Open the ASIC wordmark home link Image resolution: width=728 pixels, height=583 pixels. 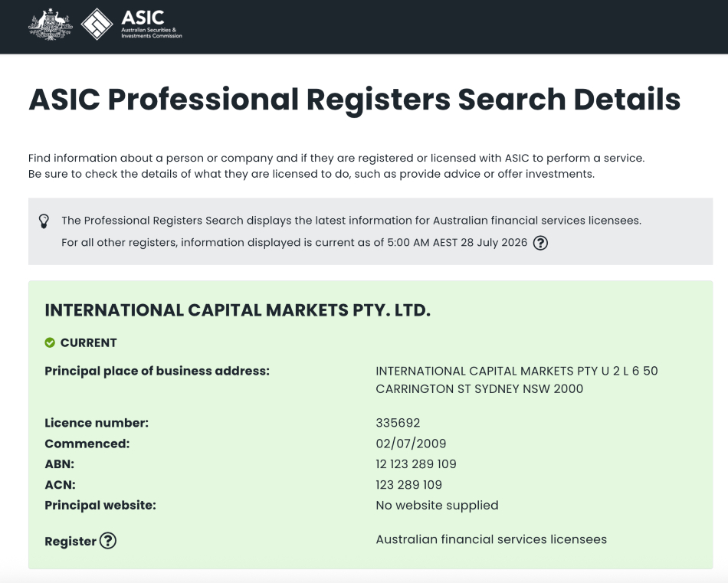[x=152, y=25]
